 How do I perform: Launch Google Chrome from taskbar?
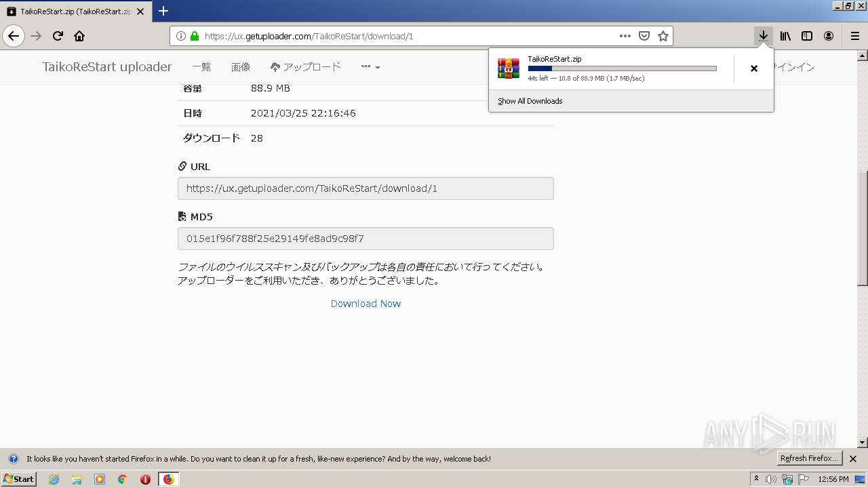(123, 479)
